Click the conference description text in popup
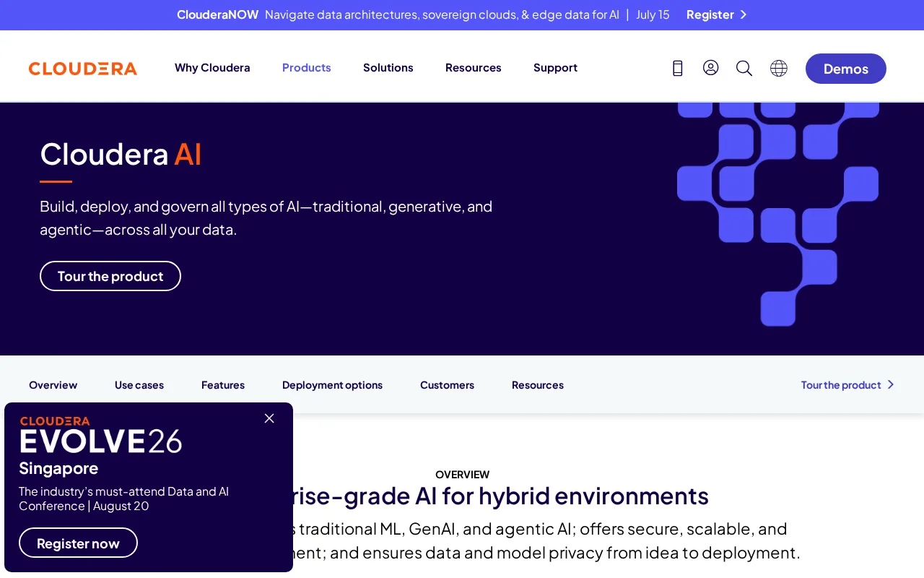This screenshot has height=578, width=924. tap(123, 499)
